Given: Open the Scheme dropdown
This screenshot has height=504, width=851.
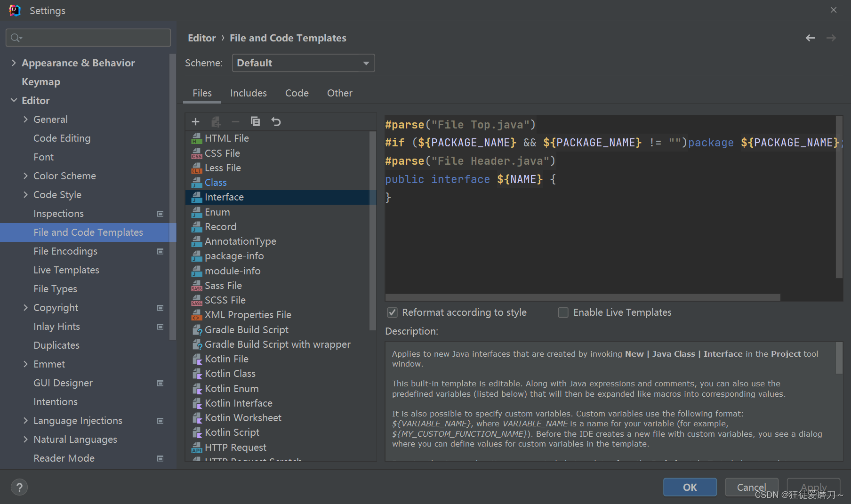Looking at the screenshot, I should (303, 63).
